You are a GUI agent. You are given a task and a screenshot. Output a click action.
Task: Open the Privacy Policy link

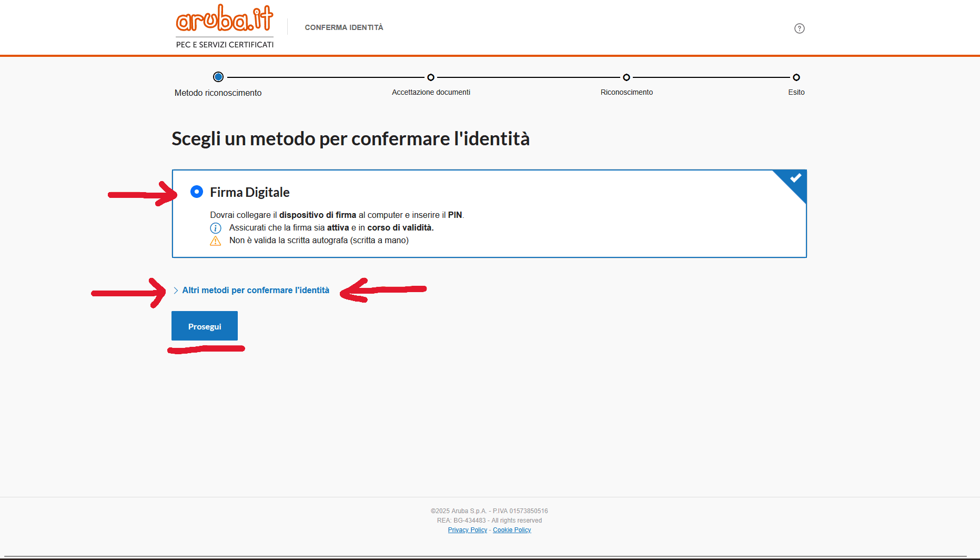[467, 530]
